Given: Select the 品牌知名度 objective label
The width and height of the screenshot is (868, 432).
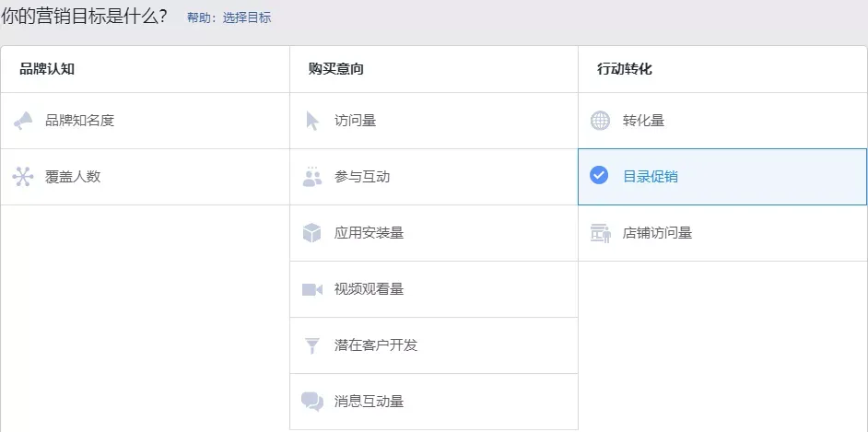Looking at the screenshot, I should pos(79,121).
